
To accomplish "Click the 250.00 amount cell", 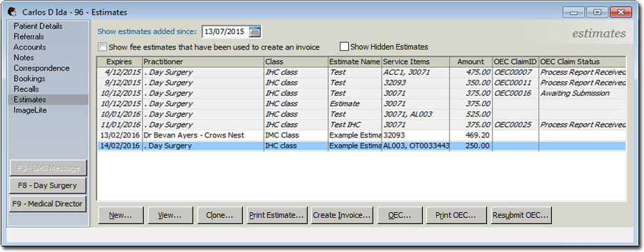I will click(x=471, y=145).
